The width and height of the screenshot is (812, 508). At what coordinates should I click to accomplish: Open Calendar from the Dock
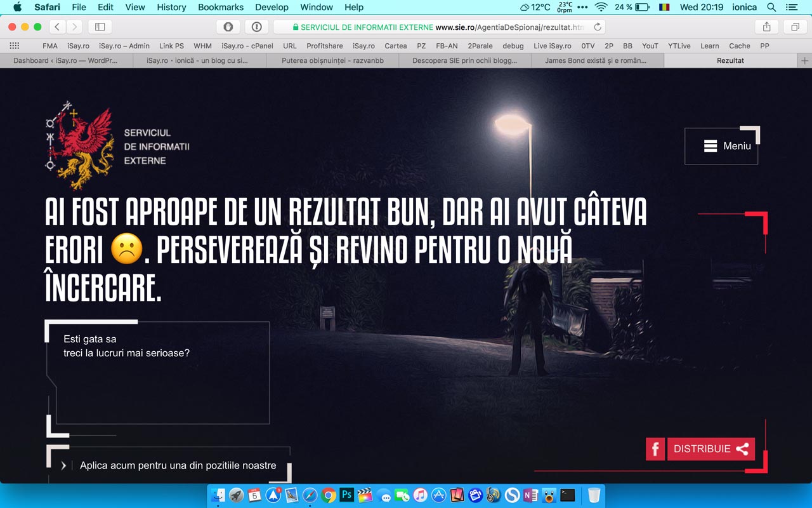coord(255,495)
